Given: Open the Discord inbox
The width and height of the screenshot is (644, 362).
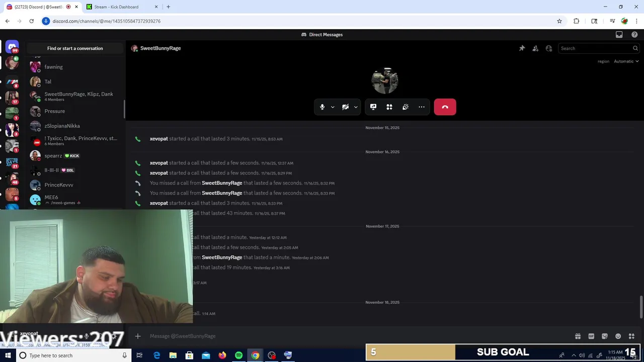Looking at the screenshot, I should [x=619, y=35].
